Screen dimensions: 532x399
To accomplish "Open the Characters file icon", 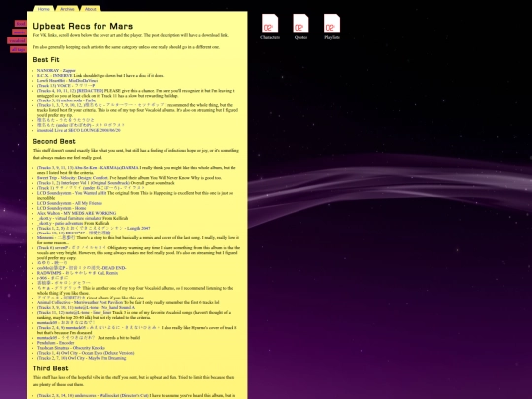I will point(270,27).
